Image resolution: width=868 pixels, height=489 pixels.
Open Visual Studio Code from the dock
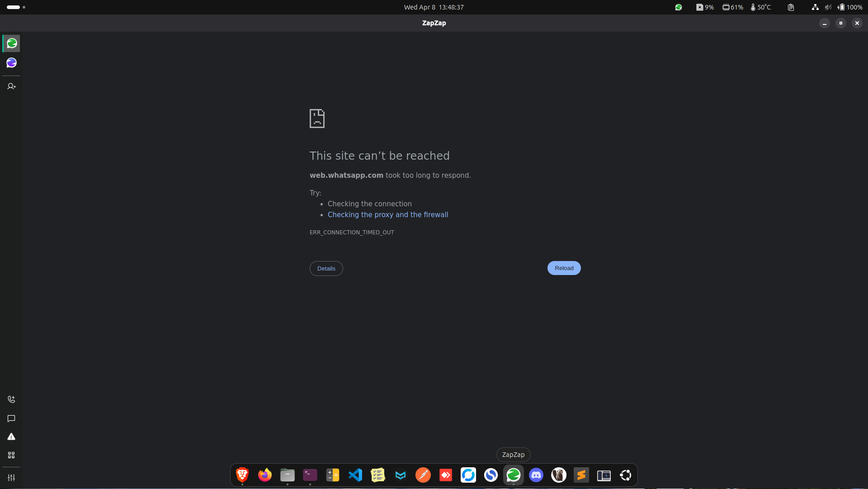pyautogui.click(x=355, y=475)
